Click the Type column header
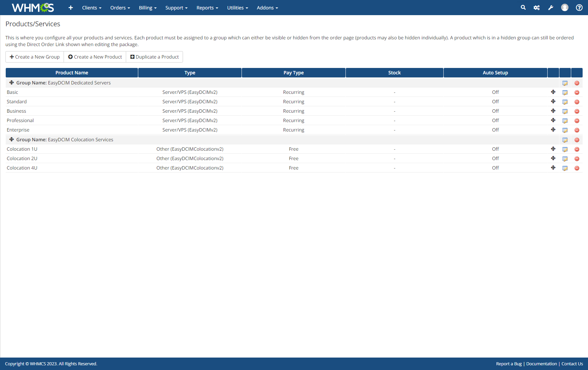 coord(190,73)
